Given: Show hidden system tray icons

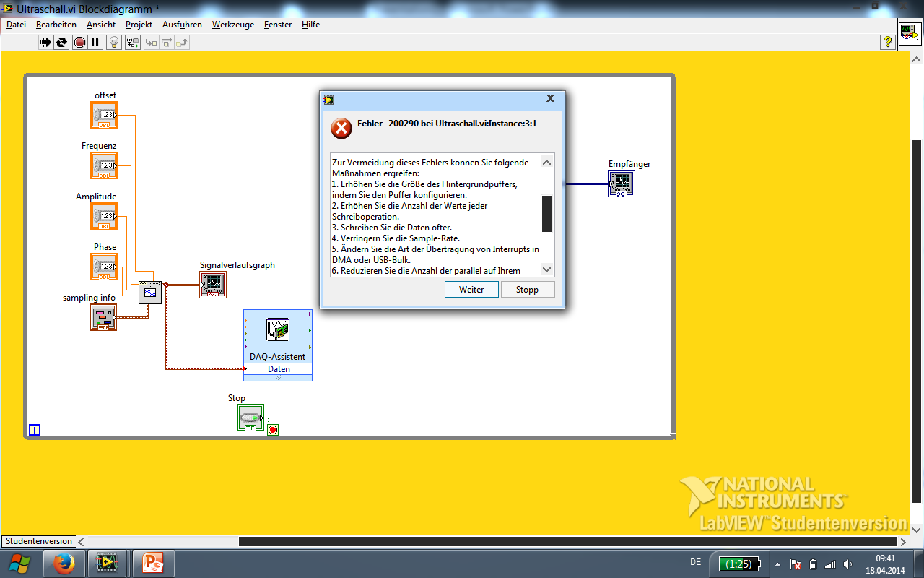Looking at the screenshot, I should (777, 564).
